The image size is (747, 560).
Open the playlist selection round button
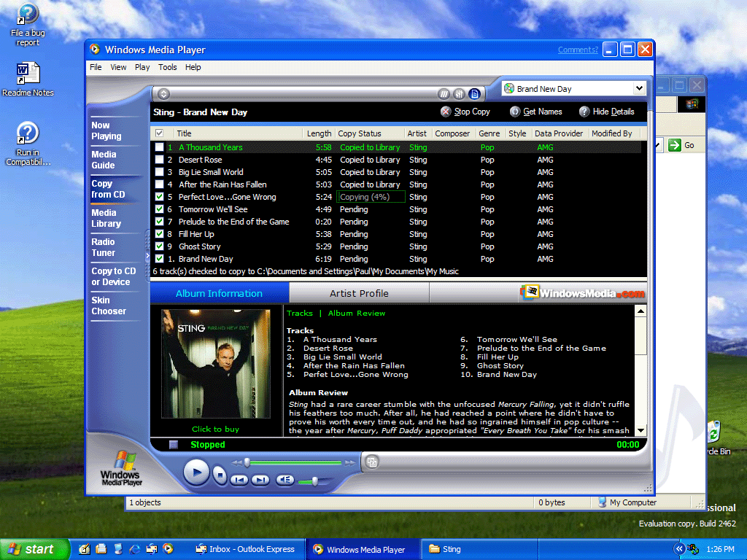pos(164,94)
